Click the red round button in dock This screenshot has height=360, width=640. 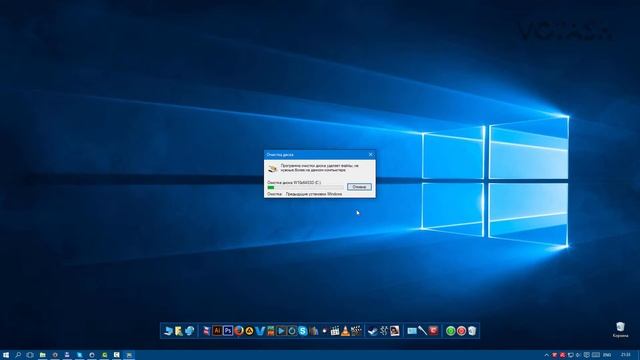point(461,331)
